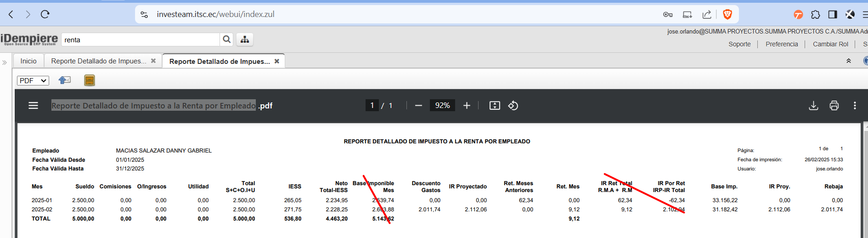Click the archive document icon in toolbar
Viewport: 868px width, 238px height.
(90, 80)
